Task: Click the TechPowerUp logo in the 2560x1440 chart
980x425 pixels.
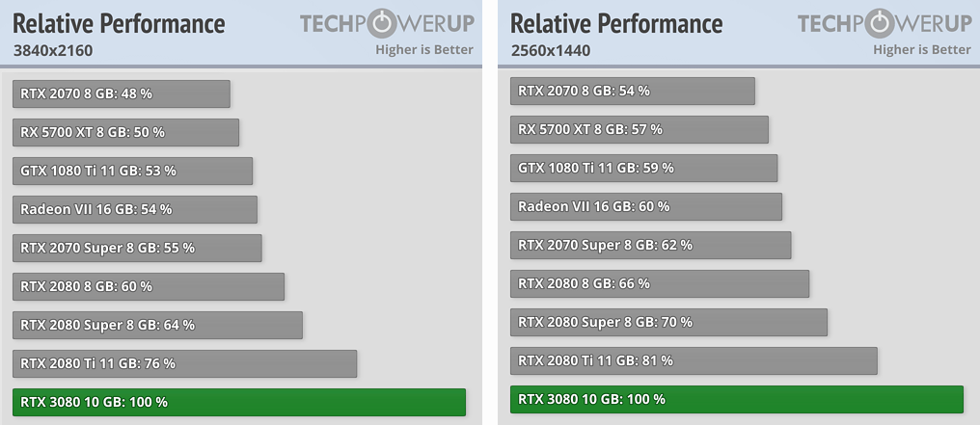Action: [884, 24]
